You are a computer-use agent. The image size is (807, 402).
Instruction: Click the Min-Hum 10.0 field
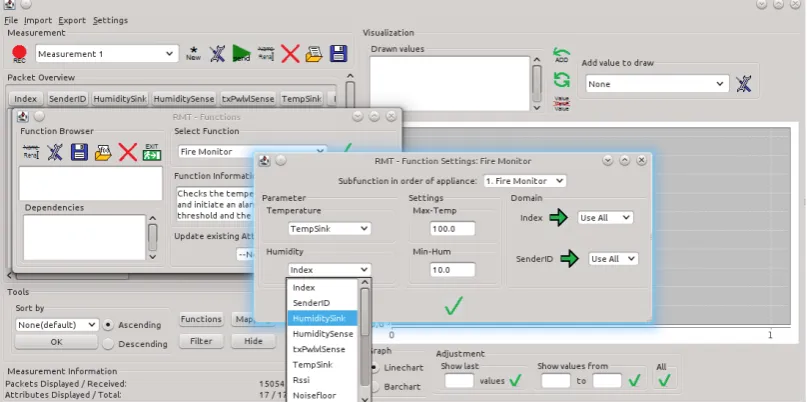[x=452, y=270]
